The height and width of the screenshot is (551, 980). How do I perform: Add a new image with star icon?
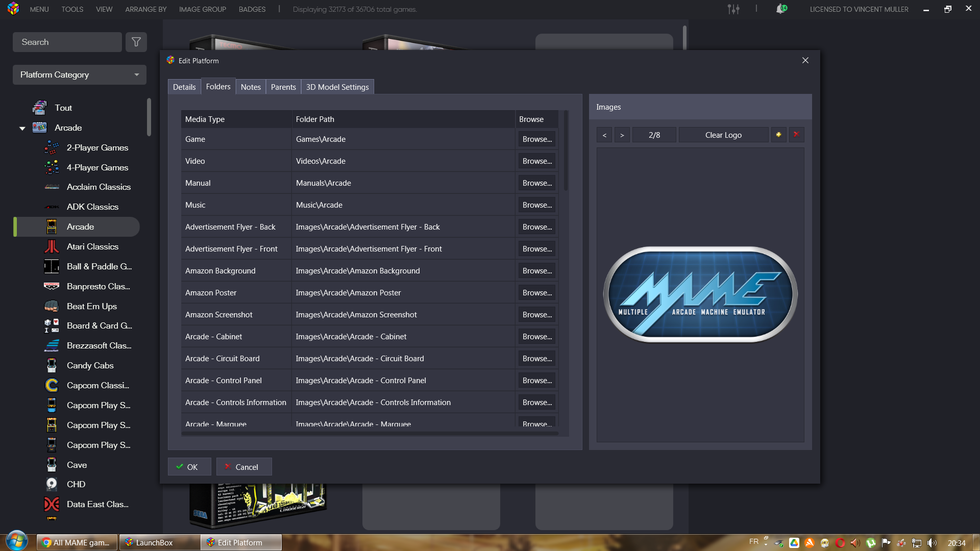click(778, 135)
